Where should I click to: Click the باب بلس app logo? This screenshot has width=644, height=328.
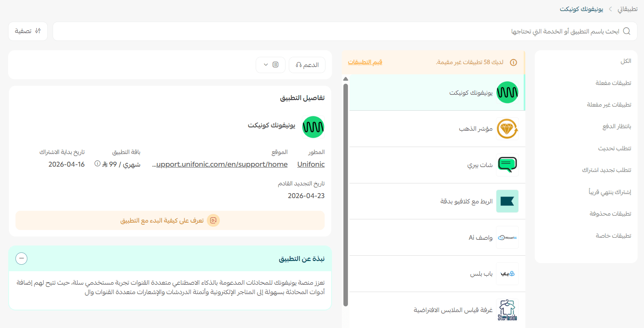pyautogui.click(x=507, y=274)
